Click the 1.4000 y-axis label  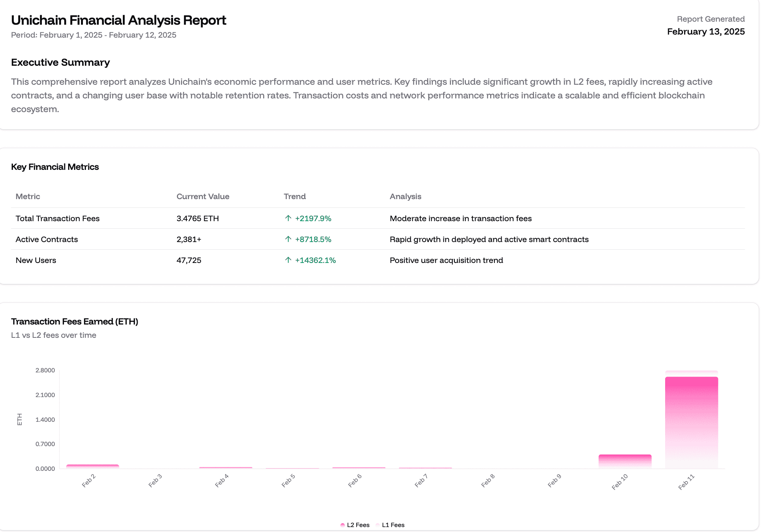coord(45,420)
